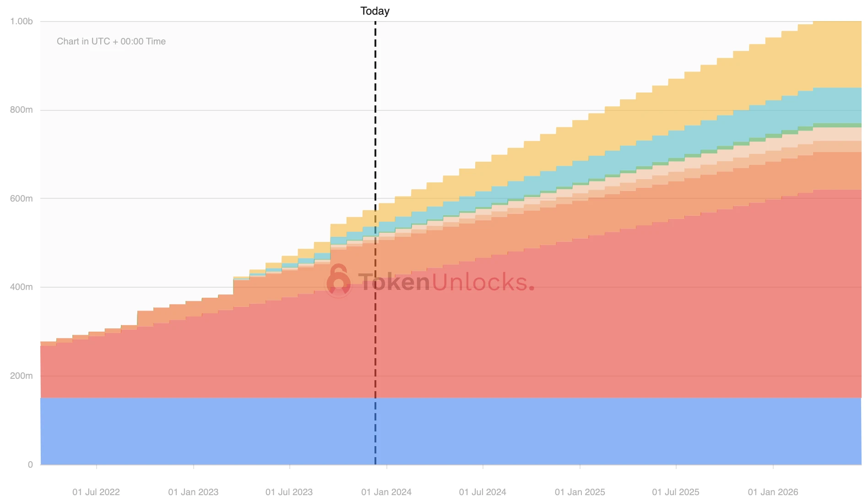The height and width of the screenshot is (502, 868).
Task: Click the 200m y-axis label
Action: 22,376
